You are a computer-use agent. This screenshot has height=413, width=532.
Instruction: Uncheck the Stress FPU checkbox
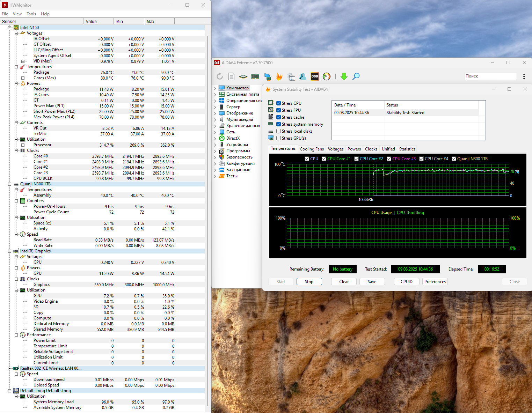[x=279, y=110]
